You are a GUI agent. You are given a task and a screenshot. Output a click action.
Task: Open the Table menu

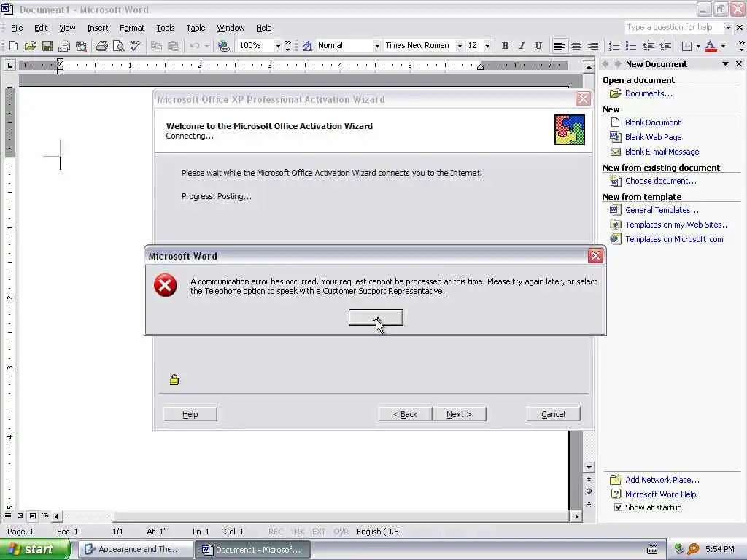click(x=196, y=28)
